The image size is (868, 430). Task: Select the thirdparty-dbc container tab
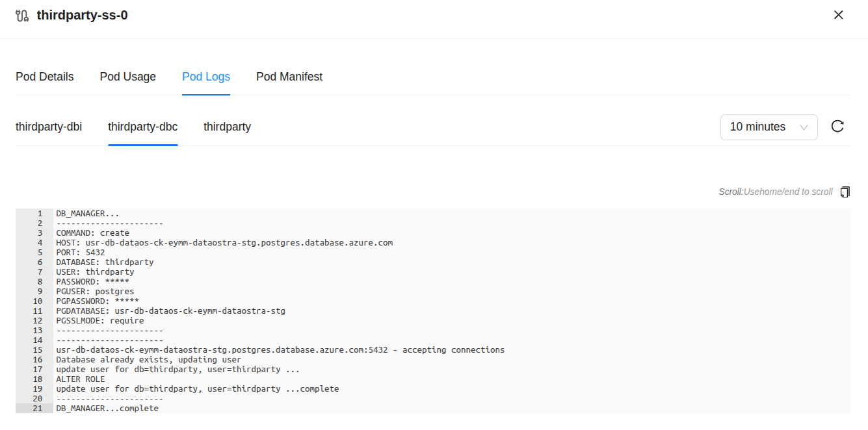point(142,127)
